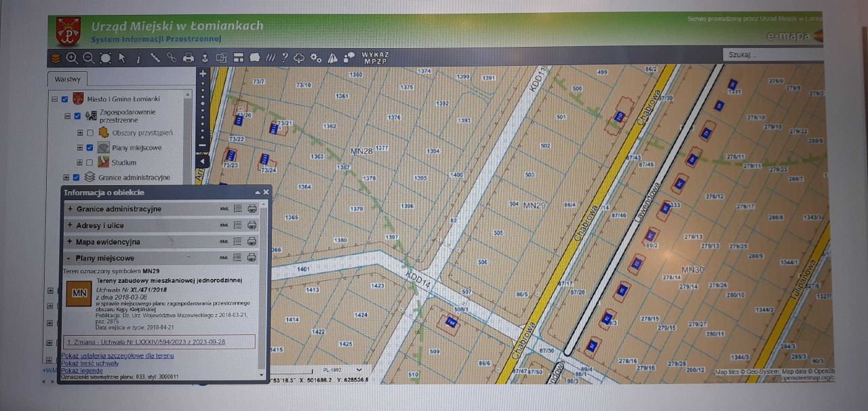868x411 pixels.
Task: Click the minus on the map zoom slider
Action: (x=202, y=145)
